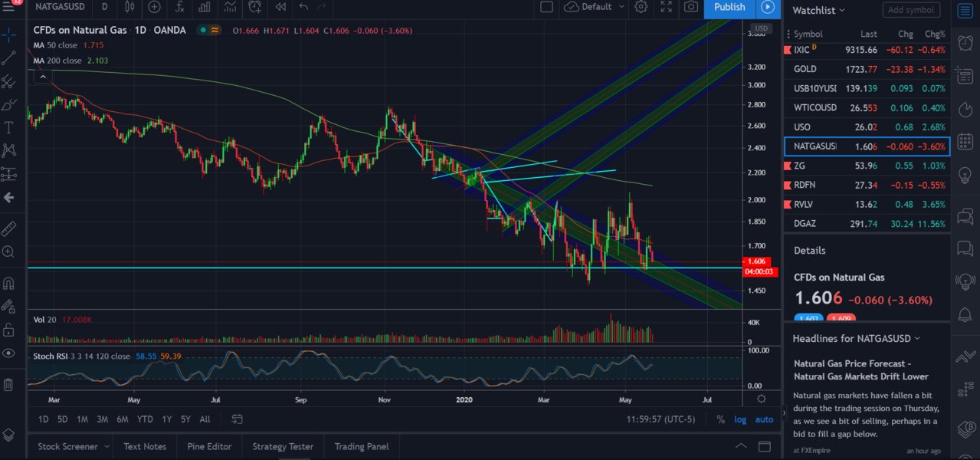Image resolution: width=980 pixels, height=460 pixels.
Task: Open chart settings gear icon
Action: pos(641,7)
